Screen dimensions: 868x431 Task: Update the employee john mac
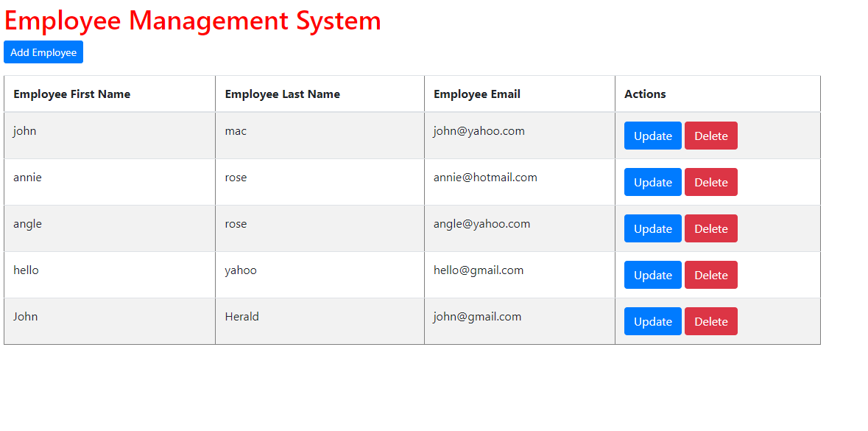coord(652,136)
